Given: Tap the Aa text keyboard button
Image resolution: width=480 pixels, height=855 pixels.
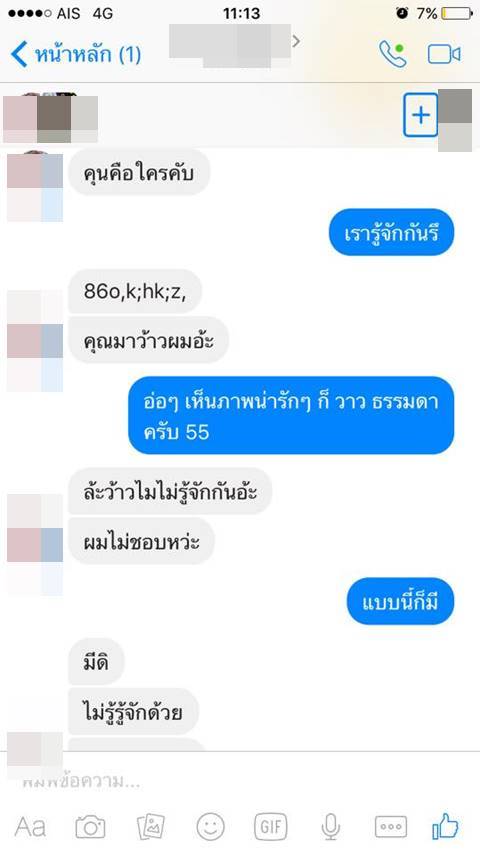Looking at the screenshot, I should 30,827.
